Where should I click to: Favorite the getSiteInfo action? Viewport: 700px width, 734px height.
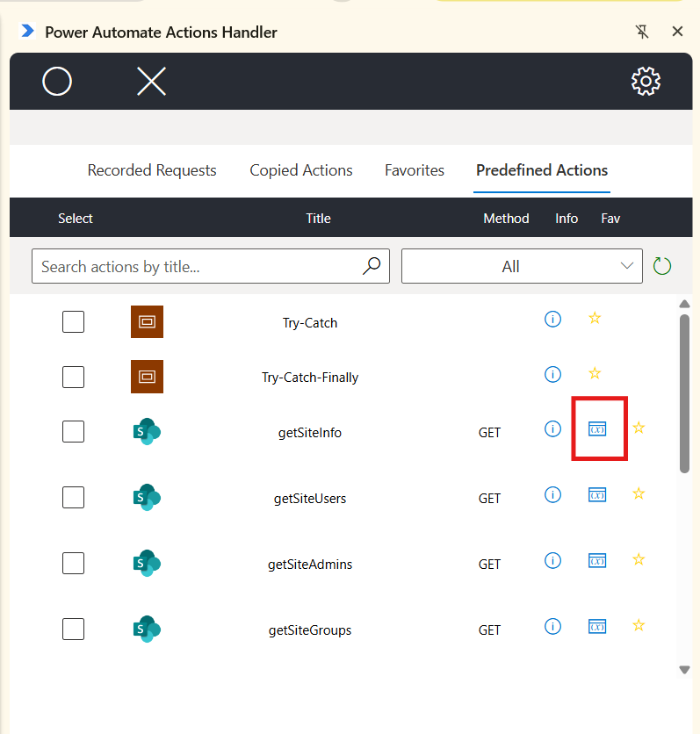639,428
